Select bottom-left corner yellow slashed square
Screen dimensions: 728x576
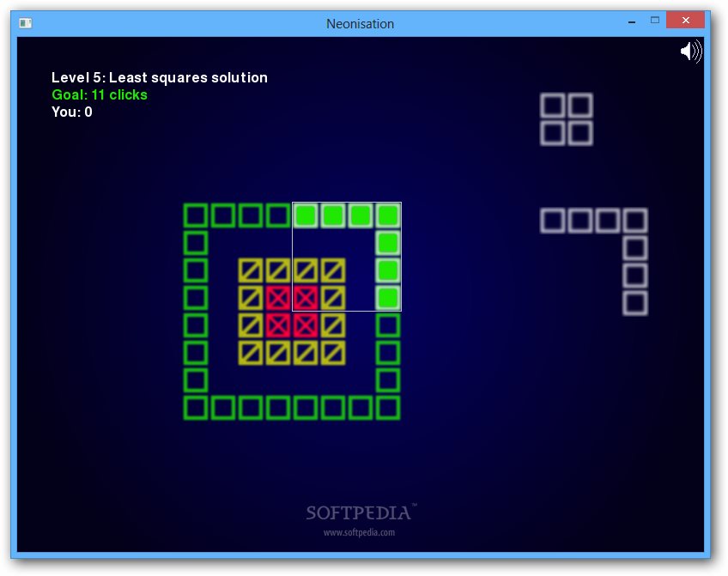coord(251,353)
